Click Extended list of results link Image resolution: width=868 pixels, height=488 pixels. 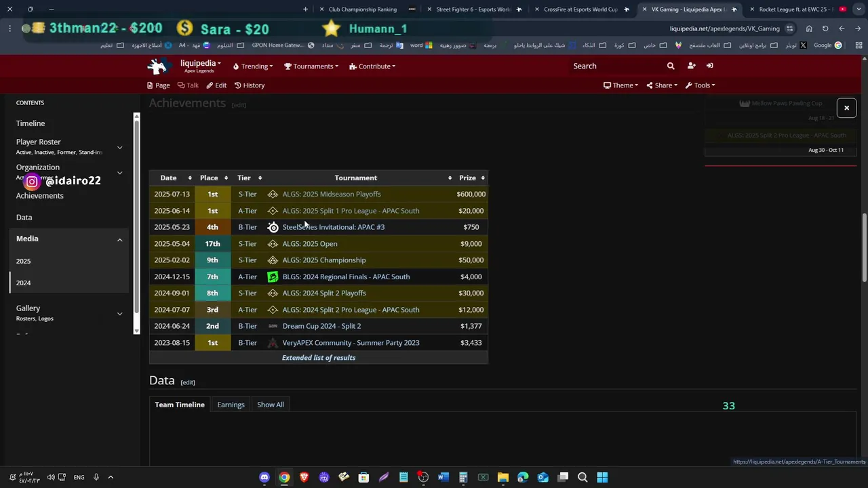pyautogui.click(x=319, y=358)
